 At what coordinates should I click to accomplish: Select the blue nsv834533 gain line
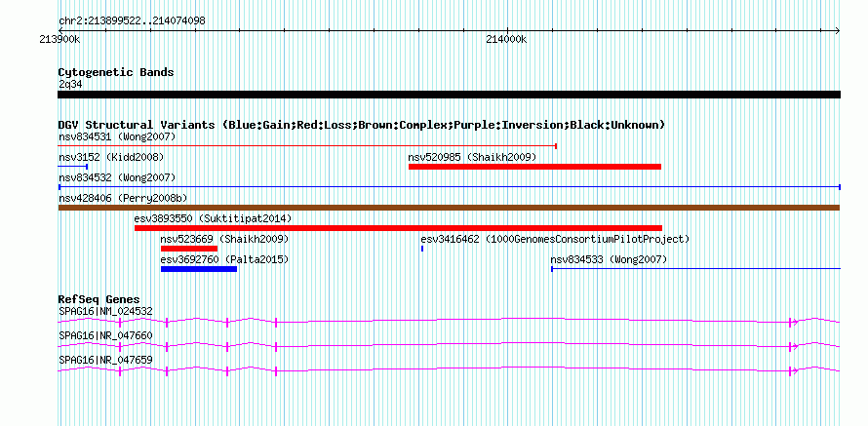[x=695, y=269]
